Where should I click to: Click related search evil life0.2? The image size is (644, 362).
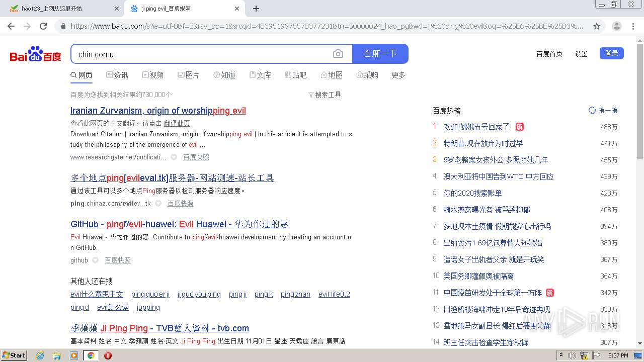pyautogui.click(x=334, y=294)
